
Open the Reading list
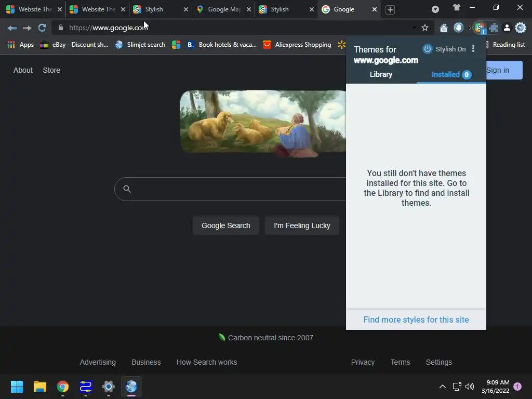(506, 45)
